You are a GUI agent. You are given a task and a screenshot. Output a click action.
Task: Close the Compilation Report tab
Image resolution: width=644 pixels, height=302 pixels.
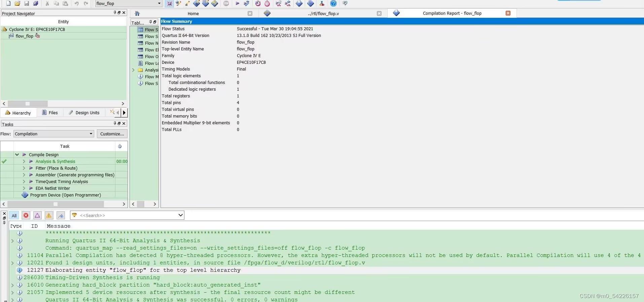[x=508, y=13]
